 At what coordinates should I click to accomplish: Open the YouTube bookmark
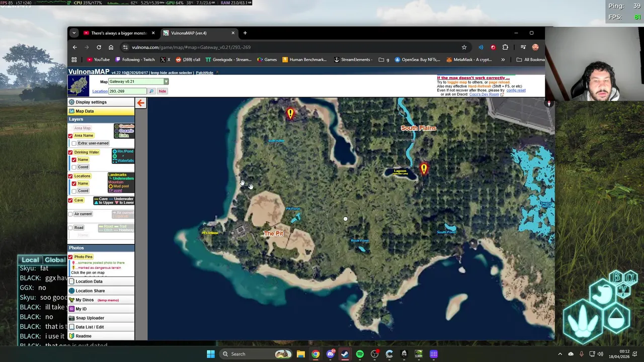(x=98, y=60)
